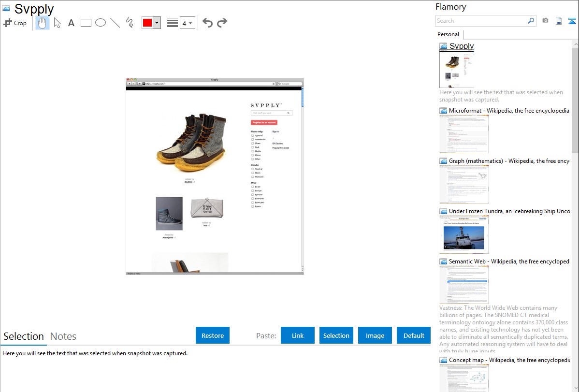Click the Semantic Web thumbnail
Image resolution: width=579 pixels, height=392 pixels.
point(464,285)
